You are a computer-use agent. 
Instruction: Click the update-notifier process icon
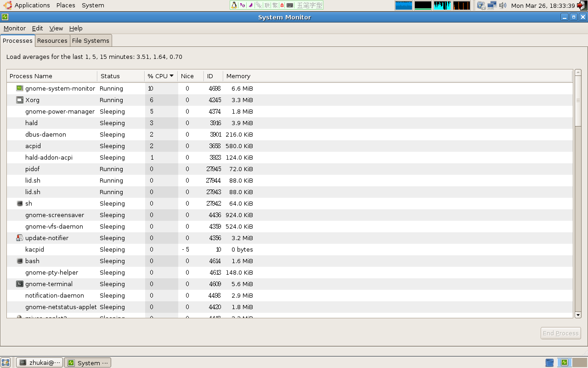coord(20,238)
